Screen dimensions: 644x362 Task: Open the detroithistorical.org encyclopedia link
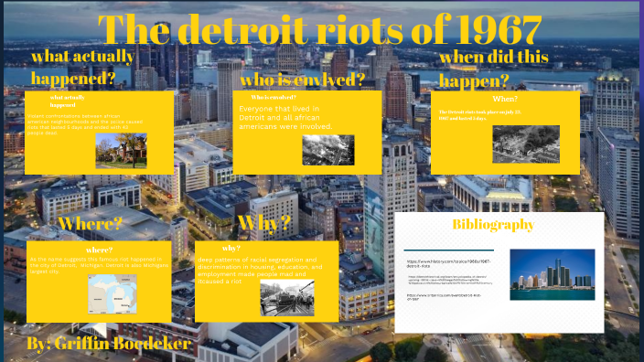tap(450, 280)
